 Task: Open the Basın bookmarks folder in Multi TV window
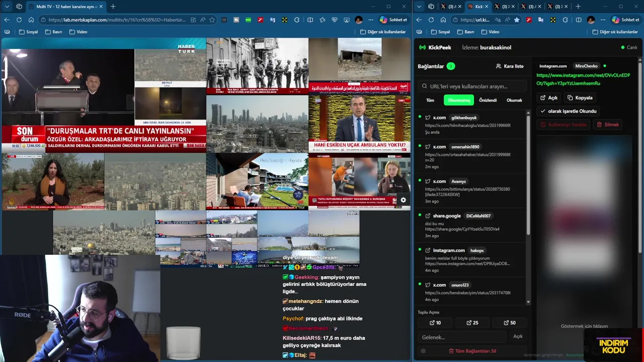tap(53, 32)
